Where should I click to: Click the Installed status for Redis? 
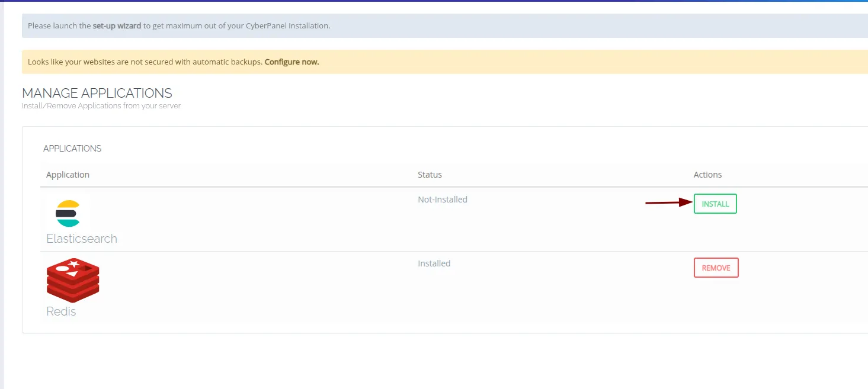click(x=434, y=263)
